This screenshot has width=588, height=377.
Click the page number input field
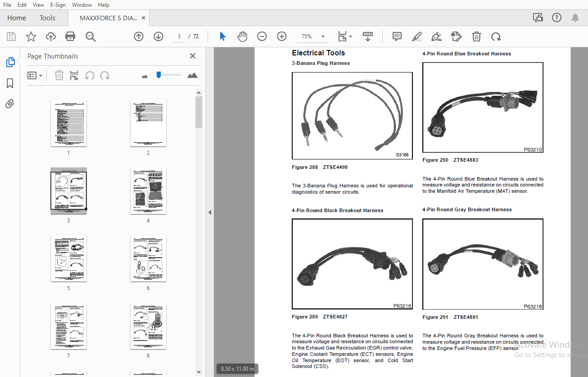179,36
